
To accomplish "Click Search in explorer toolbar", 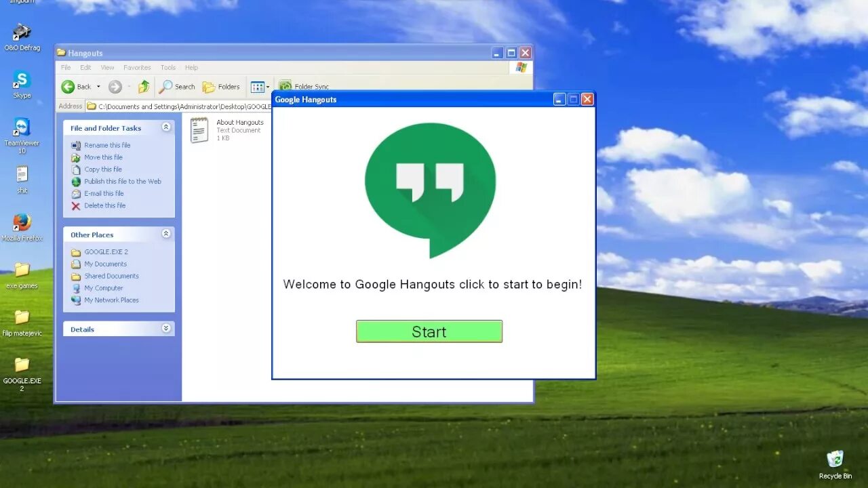I will point(177,87).
